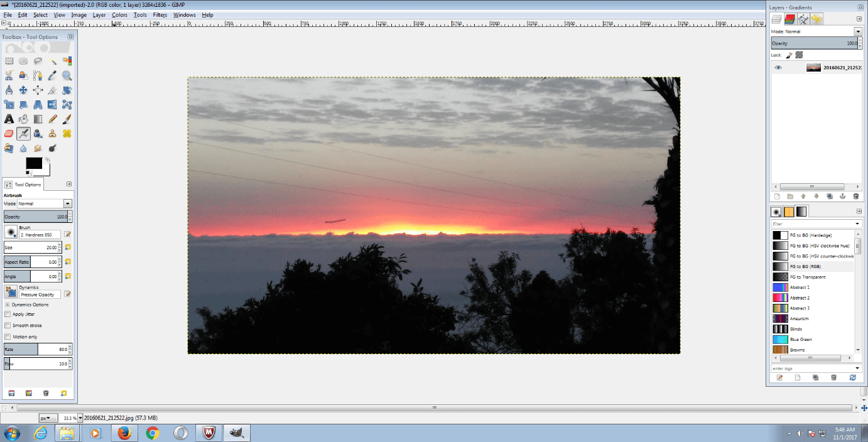Activate the Paintbrush tool
The image size is (868, 442).
coord(67,119)
